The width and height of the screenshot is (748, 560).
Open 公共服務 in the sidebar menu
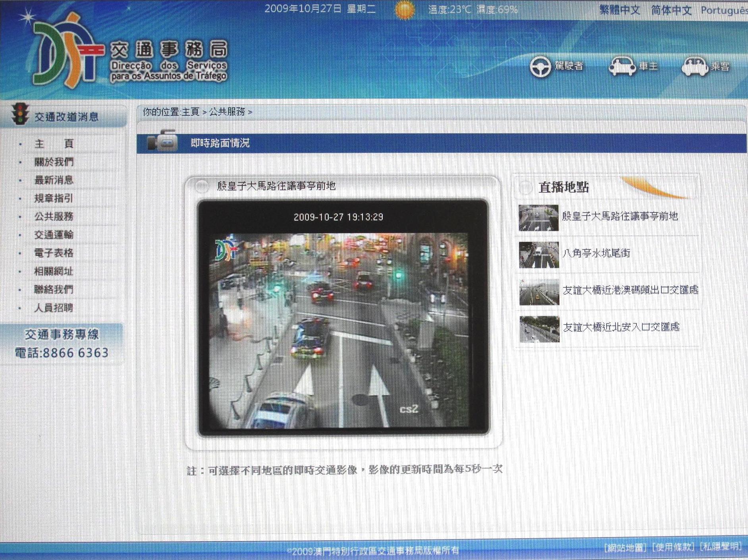(54, 216)
